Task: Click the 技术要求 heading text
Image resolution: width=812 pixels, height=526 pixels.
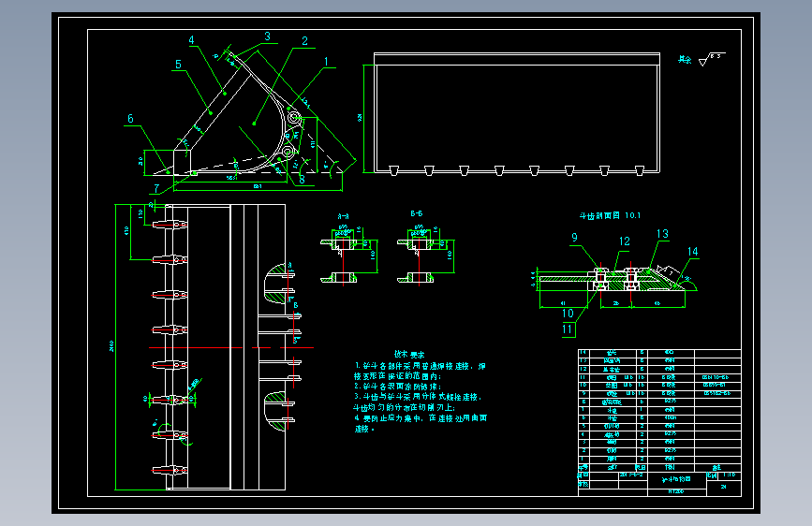Action: (x=409, y=355)
